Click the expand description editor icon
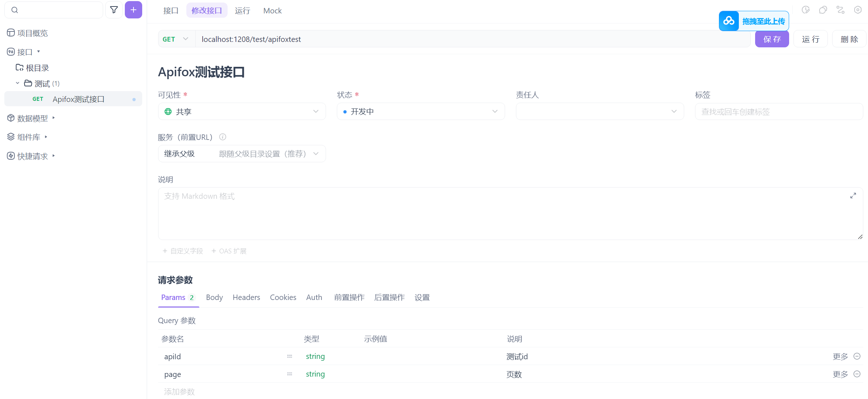Screen dimensions: 868x399 click(x=853, y=196)
